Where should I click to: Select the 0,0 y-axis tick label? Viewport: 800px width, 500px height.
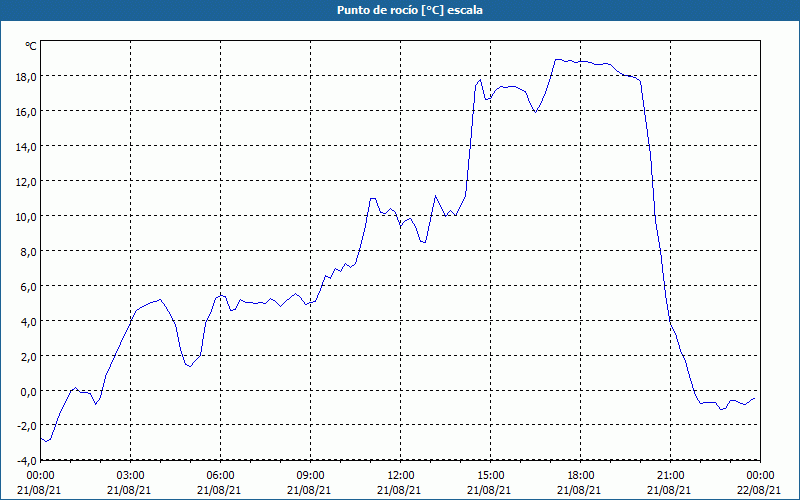[x=28, y=392]
